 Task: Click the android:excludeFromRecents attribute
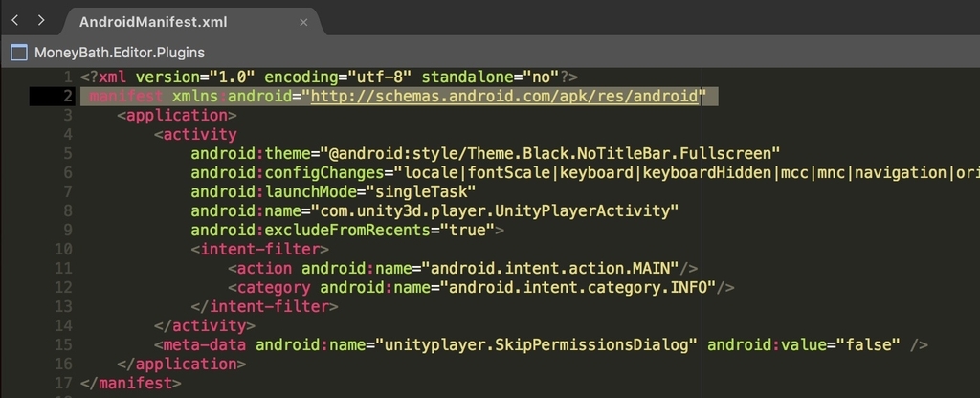311,230
